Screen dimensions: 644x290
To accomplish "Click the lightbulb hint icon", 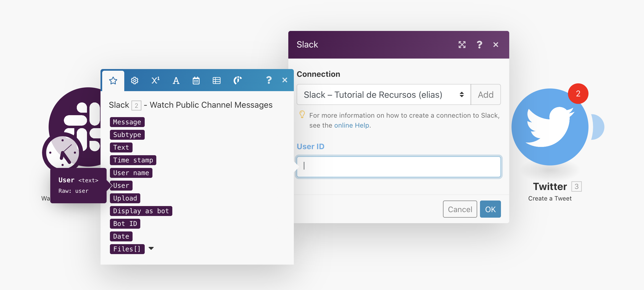I will pyautogui.click(x=302, y=114).
